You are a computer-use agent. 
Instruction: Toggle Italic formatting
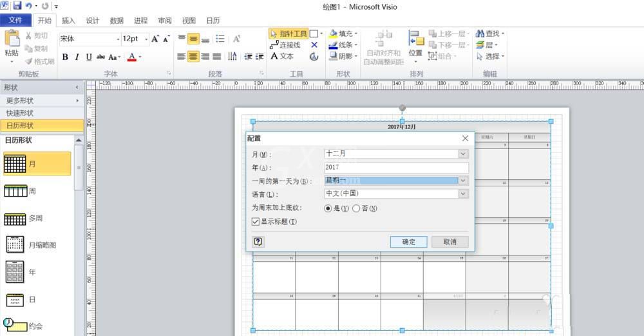coord(77,57)
